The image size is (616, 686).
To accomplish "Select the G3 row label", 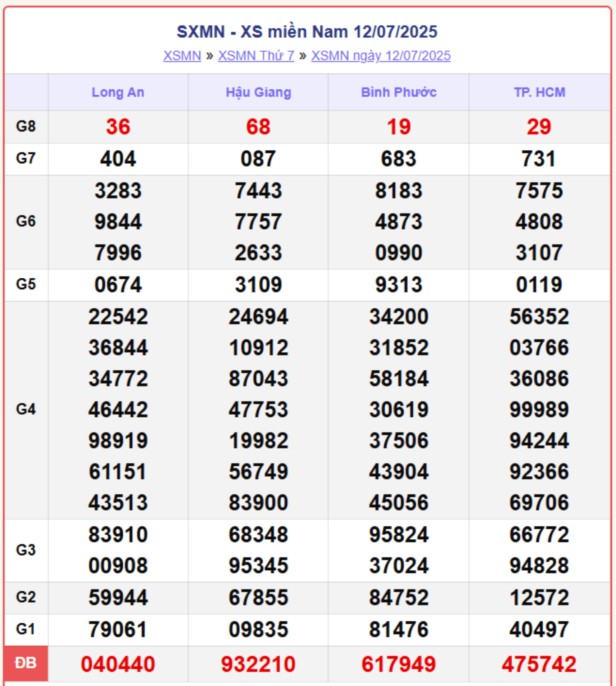I will pyautogui.click(x=26, y=550).
